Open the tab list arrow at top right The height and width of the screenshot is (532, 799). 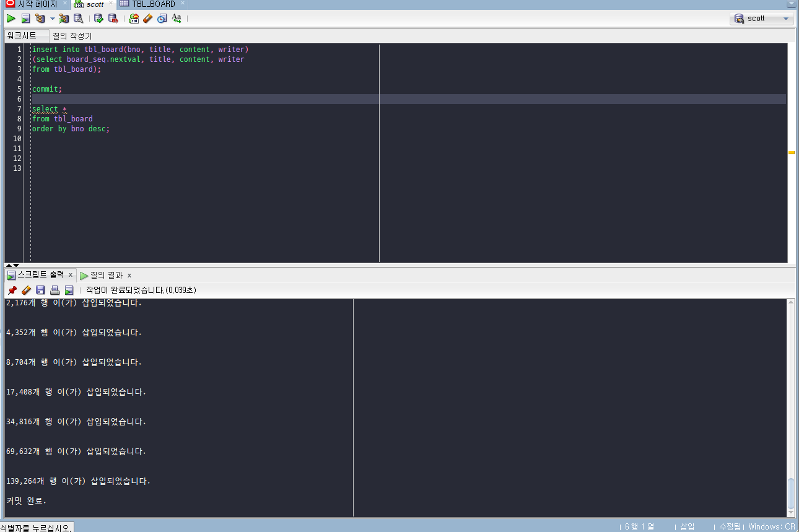tap(792, 4)
